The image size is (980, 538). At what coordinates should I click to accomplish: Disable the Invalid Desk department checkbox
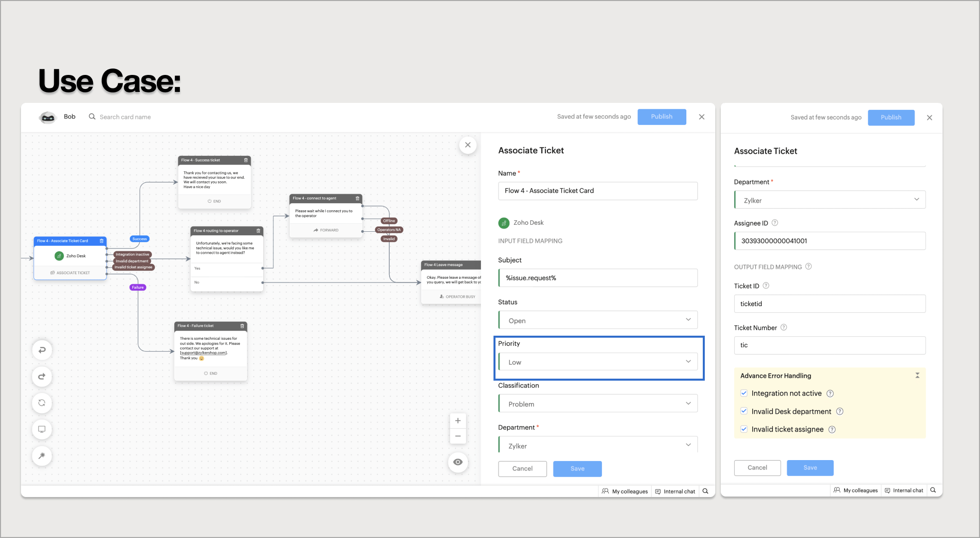click(x=744, y=411)
